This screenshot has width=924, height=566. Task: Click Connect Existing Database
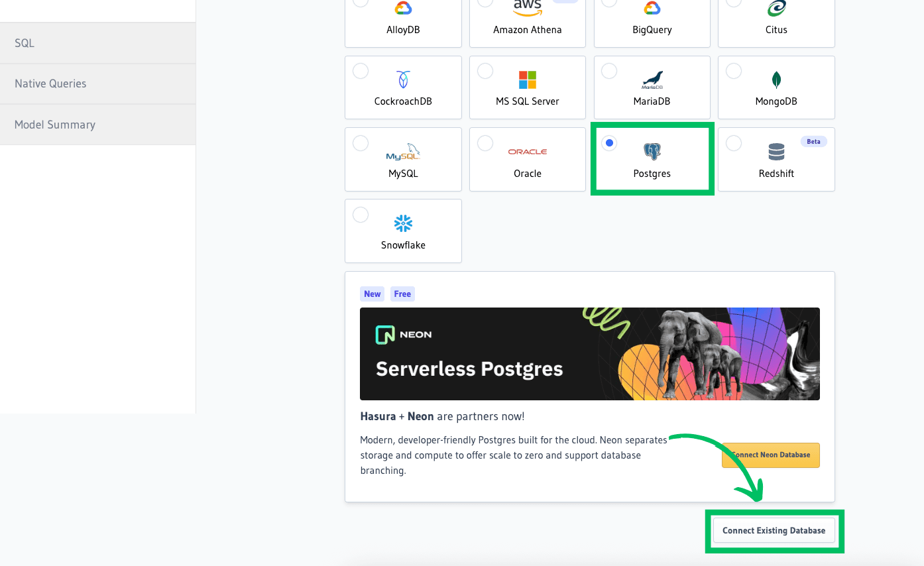pos(774,530)
